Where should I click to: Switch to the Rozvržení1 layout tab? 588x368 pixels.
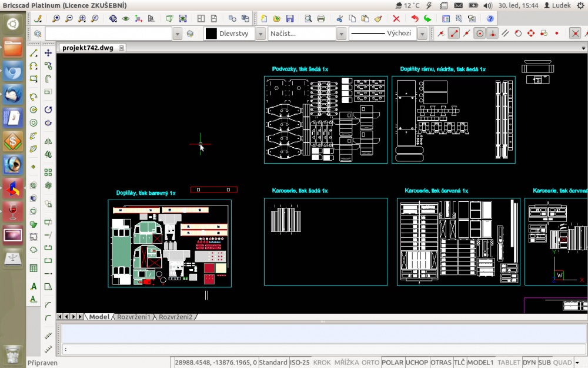coord(133,317)
